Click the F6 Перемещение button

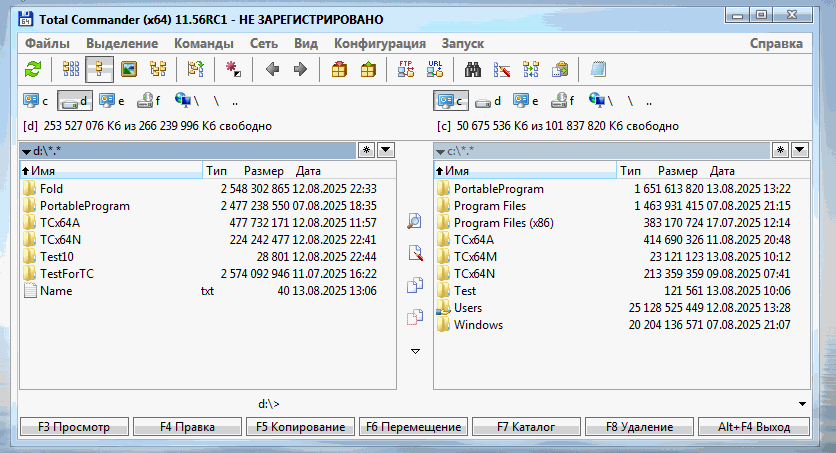[x=413, y=427]
